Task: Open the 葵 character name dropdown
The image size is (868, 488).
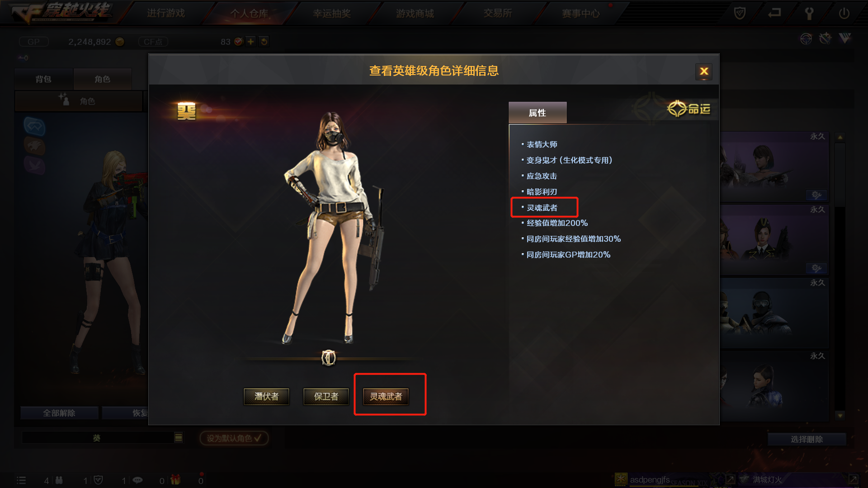Action: coord(179,437)
